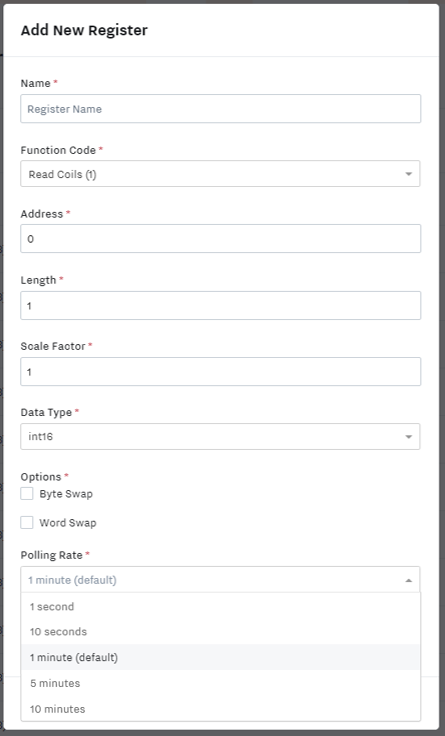Click the Polling Rate combo box field

pos(220,580)
